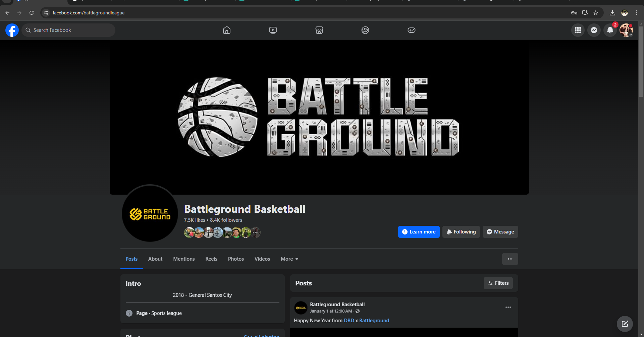Switch to the About tab

[x=155, y=259]
